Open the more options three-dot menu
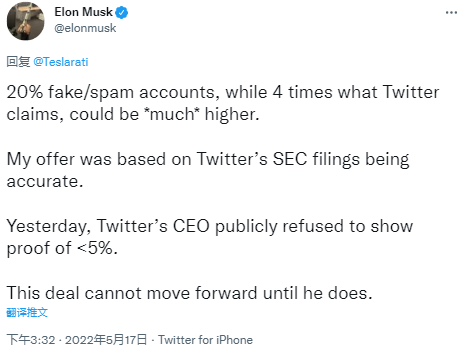471x360 pixels. coord(451,13)
